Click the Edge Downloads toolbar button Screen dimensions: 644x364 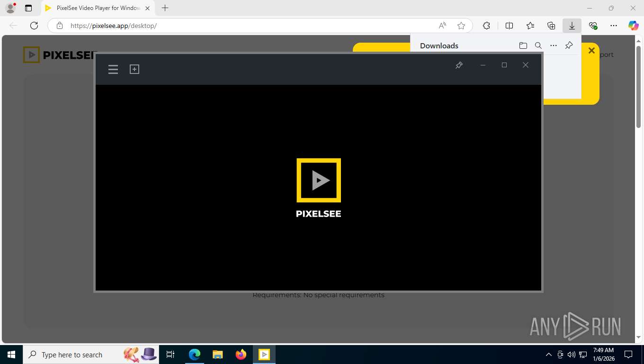point(572,26)
